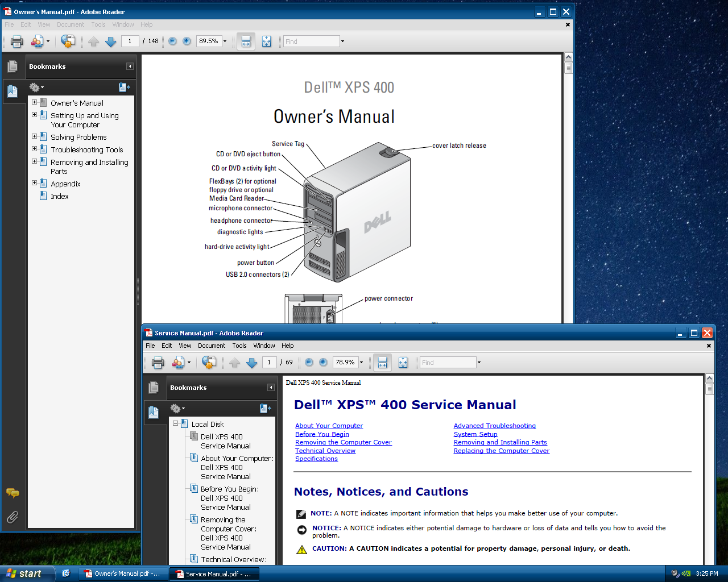Expand Setting Up and Using Your Computer bookmark
Viewport: 728px width, 582px height.
(x=34, y=115)
